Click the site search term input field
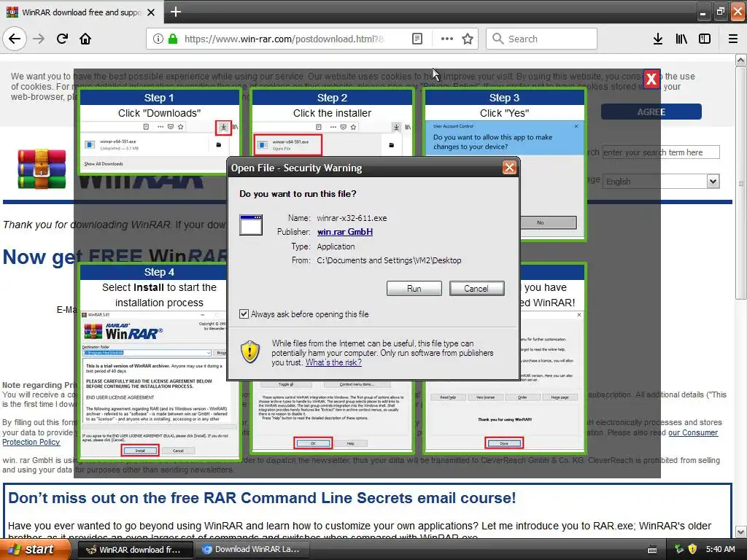The image size is (747, 560). pyautogui.click(x=661, y=152)
